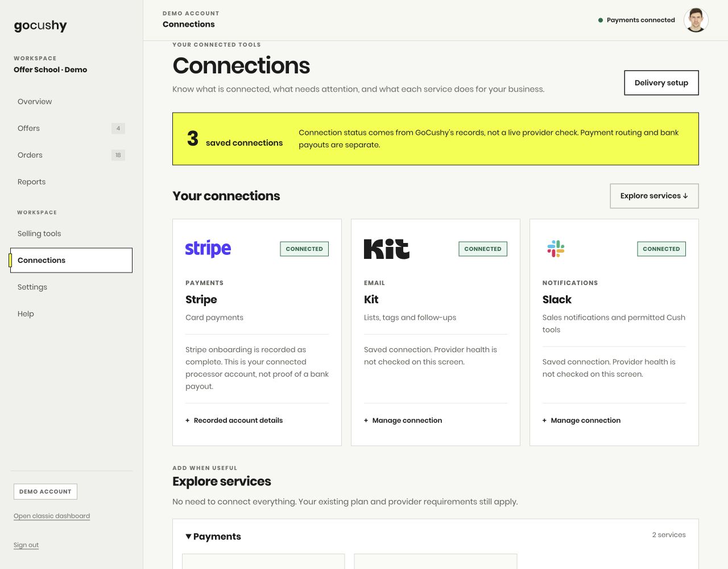
Task: Click the 'Your connections' heading
Action: point(226,196)
